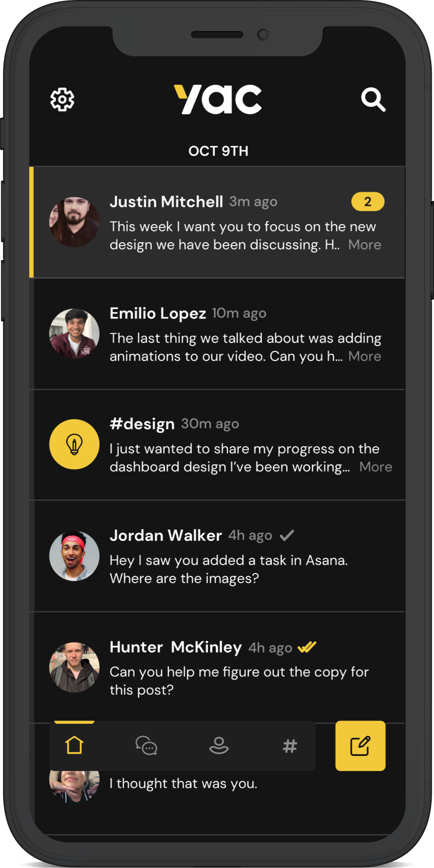Click the double-check read receipt icon
Viewport: 434px width, 868px height.
pos(307,647)
